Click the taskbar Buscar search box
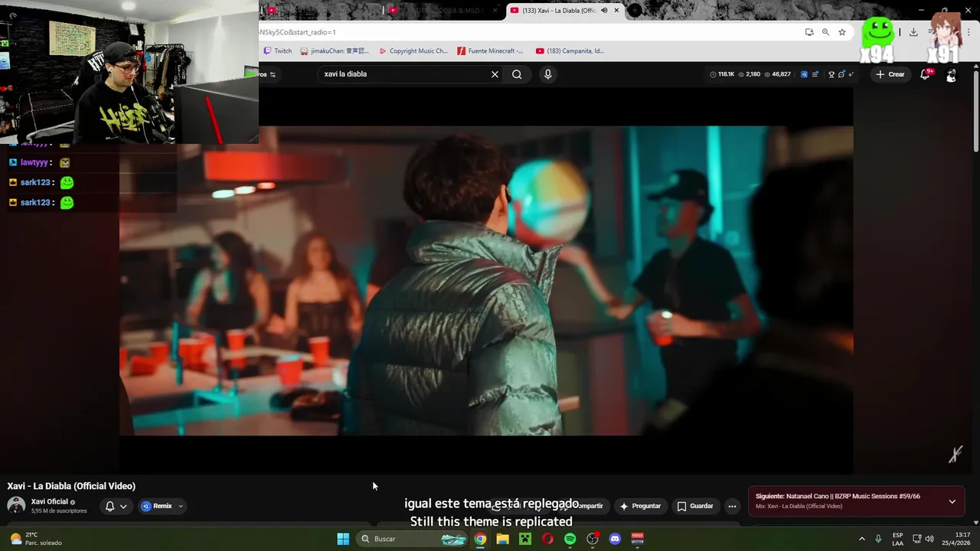The height and width of the screenshot is (551, 980). click(x=413, y=539)
